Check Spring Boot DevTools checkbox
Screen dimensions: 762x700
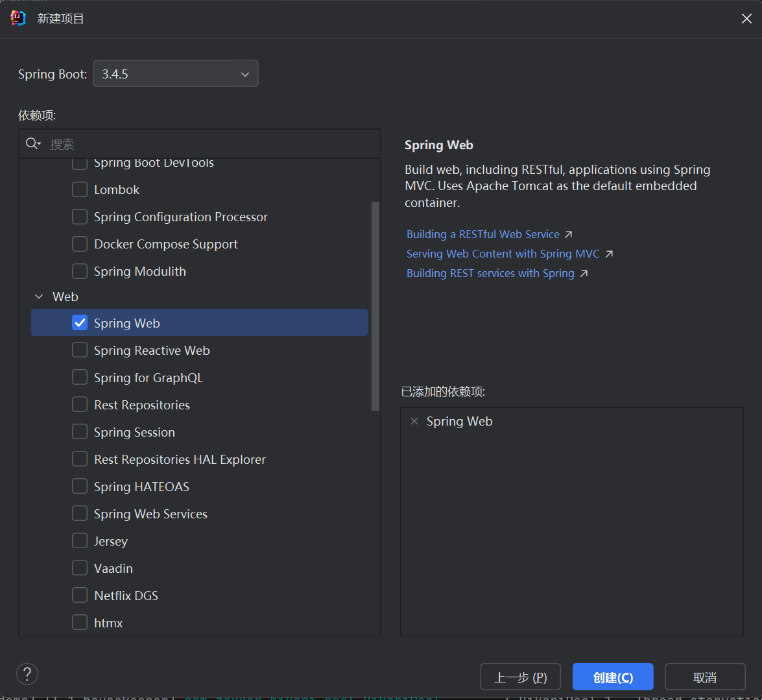click(80, 164)
